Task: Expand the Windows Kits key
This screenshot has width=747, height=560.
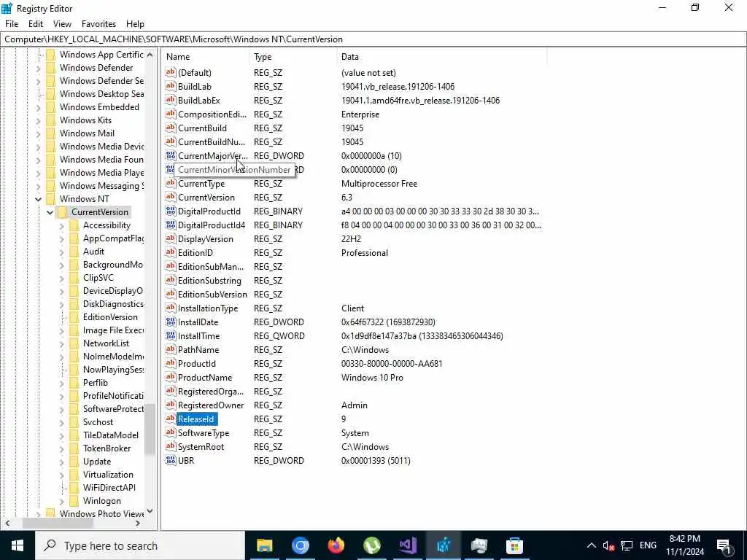Action: point(38,120)
